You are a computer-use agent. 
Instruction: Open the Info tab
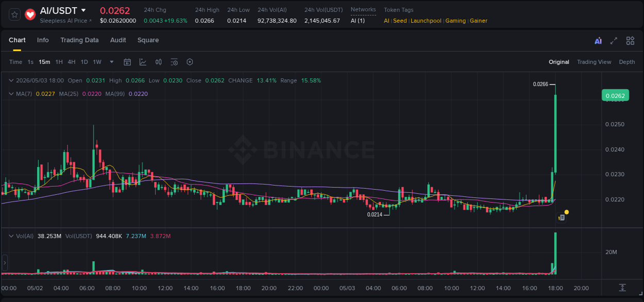pyautogui.click(x=43, y=40)
